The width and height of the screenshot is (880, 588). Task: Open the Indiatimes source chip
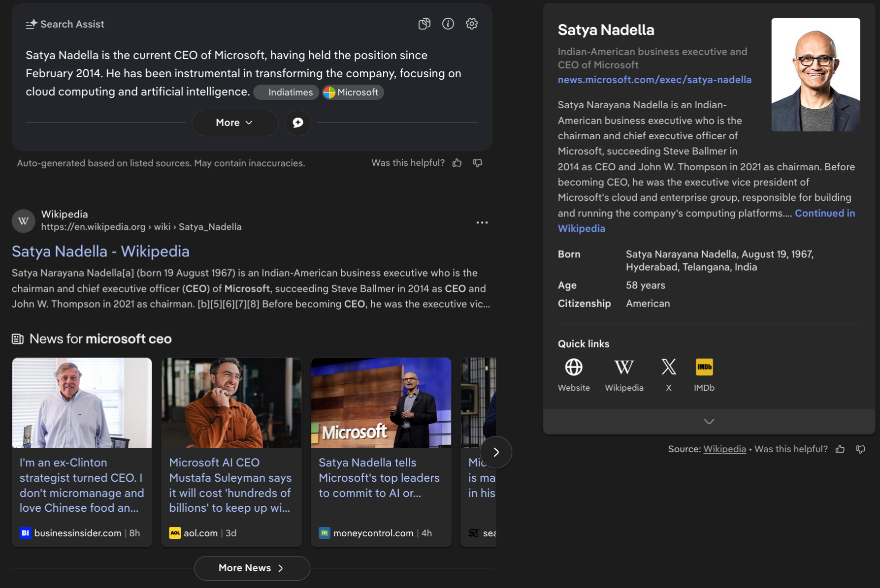(x=286, y=93)
